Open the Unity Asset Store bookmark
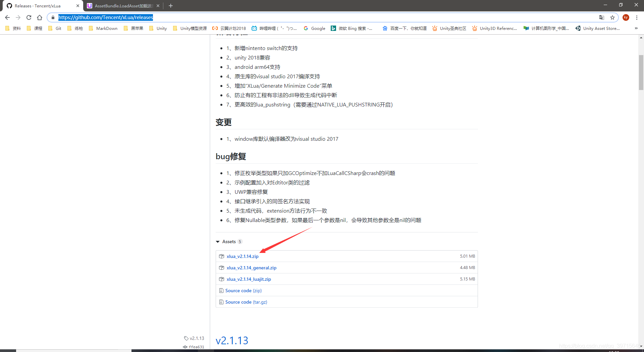The image size is (644, 352). point(598,28)
